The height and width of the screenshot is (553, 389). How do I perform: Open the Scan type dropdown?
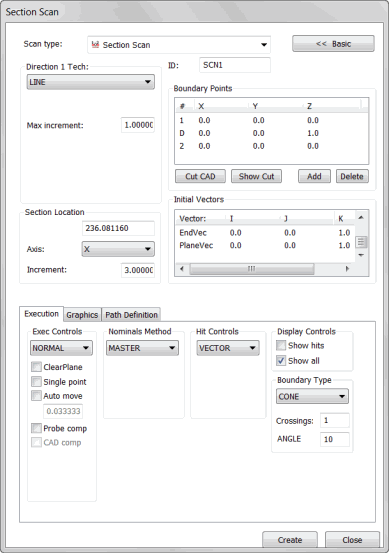(179, 45)
